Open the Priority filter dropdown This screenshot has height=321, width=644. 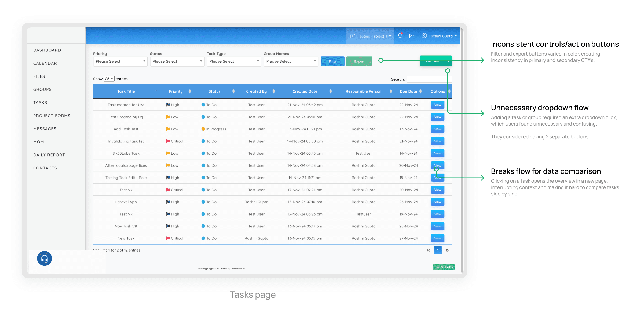120,61
